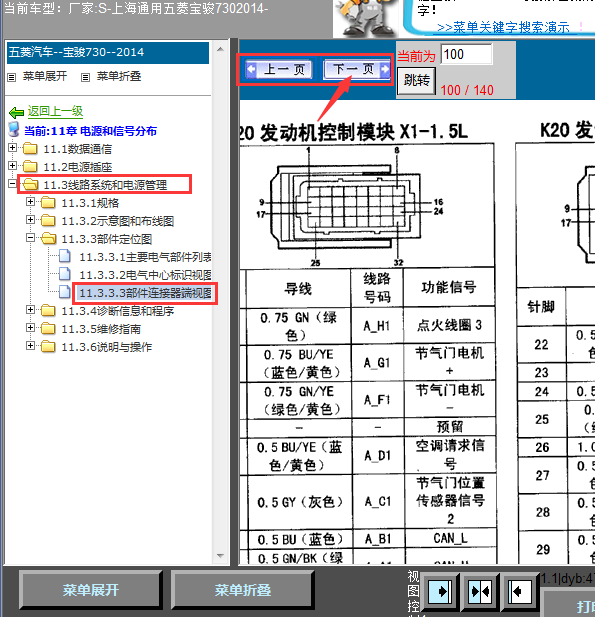The height and width of the screenshot is (617, 595).
Task: Open the 11.2电源插座 folder icon
Action: 30,167
